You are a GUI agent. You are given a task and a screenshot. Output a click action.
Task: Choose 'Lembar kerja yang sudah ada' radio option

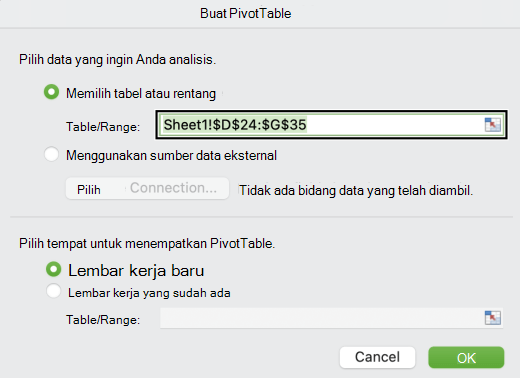pos(53,291)
